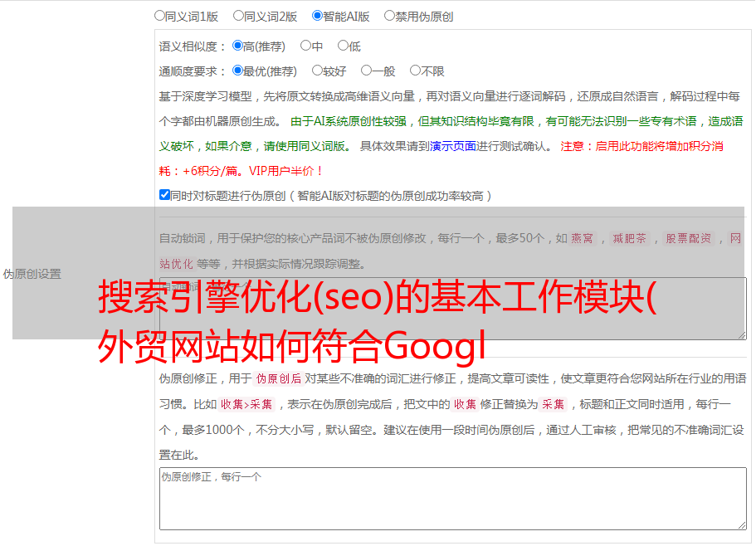Set 通顺度要求 to 不限
Image resolution: width=756 pixels, height=546 pixels.
coord(415,71)
